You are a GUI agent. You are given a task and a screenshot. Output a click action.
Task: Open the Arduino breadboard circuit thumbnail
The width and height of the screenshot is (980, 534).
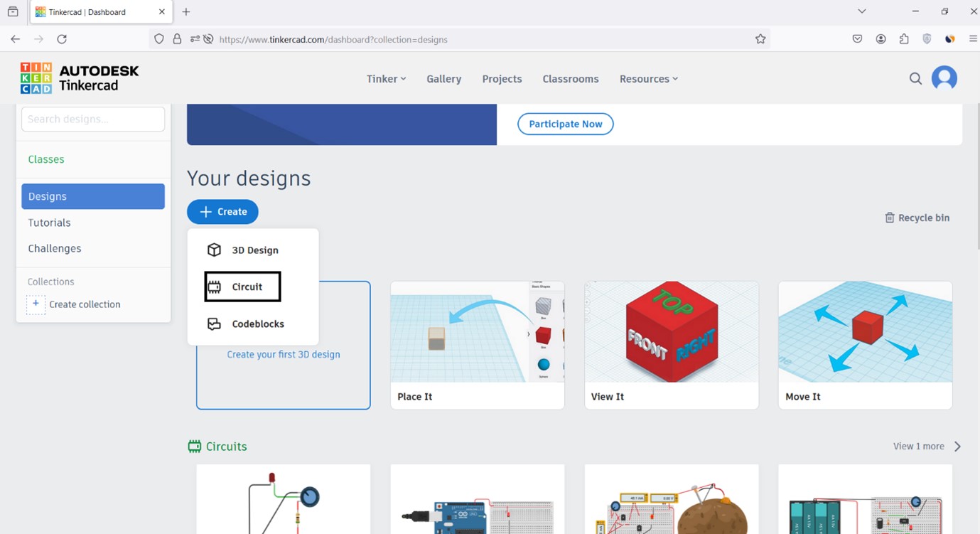point(478,499)
